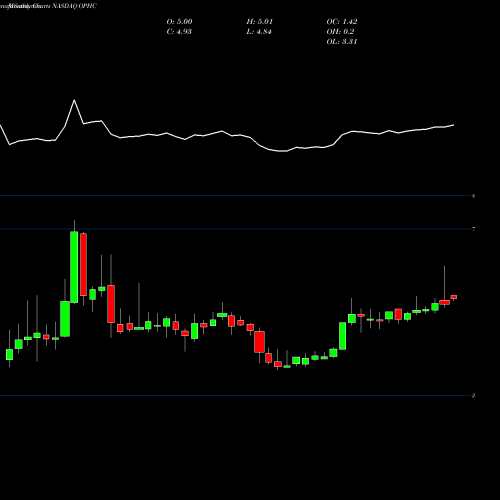This screenshot has height=500, width=500.
Task: Click the sharp peak of the white indicator line
Action: click(x=74, y=100)
